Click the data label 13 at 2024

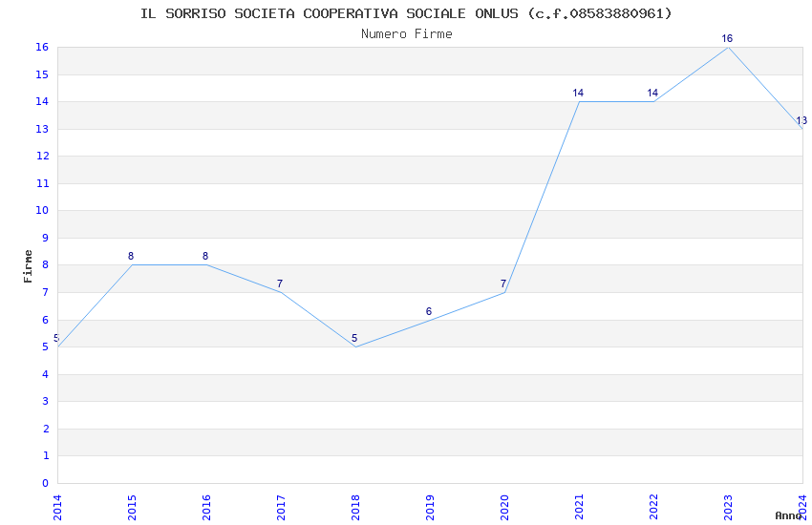point(801,120)
